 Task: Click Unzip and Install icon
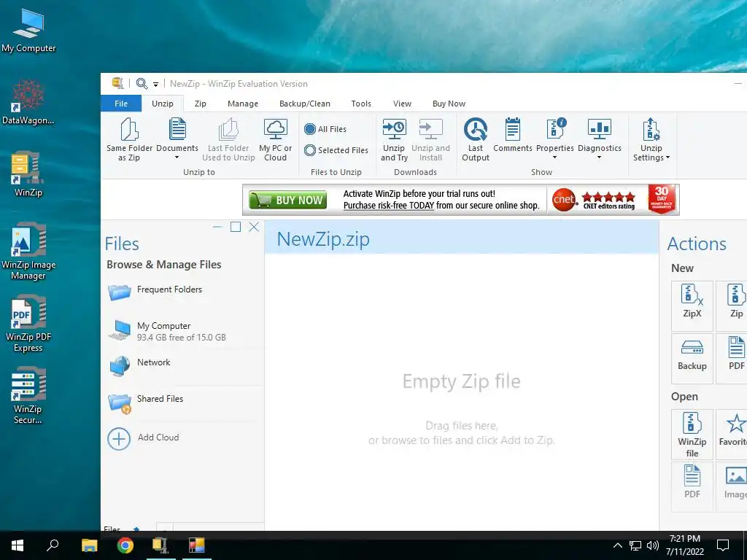[x=430, y=129]
